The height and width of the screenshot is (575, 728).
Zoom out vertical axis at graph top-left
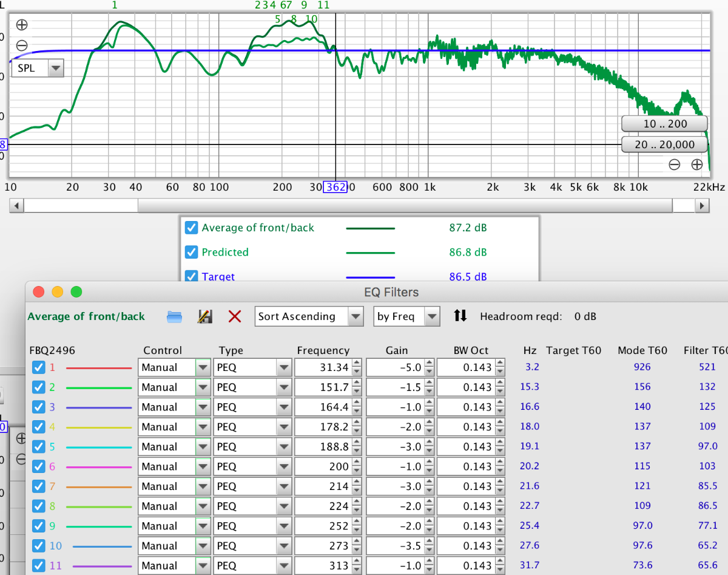[x=22, y=46]
